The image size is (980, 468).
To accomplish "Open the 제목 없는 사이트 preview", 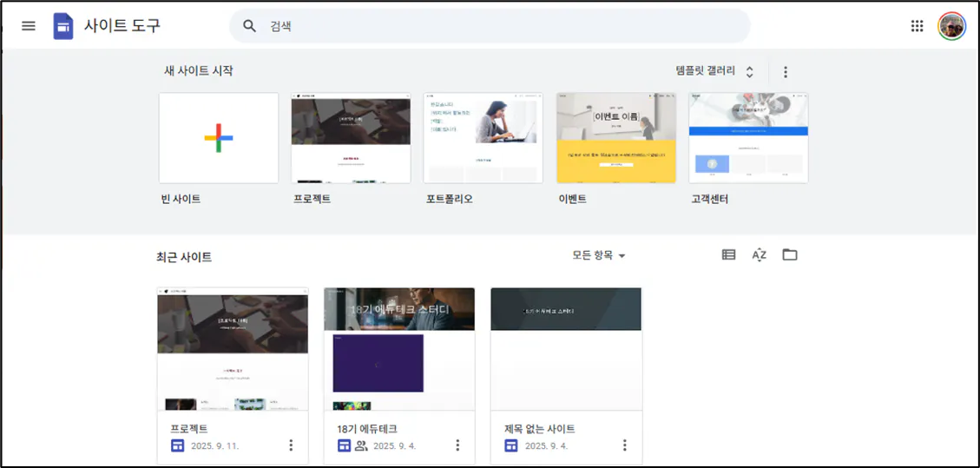I will tap(566, 349).
